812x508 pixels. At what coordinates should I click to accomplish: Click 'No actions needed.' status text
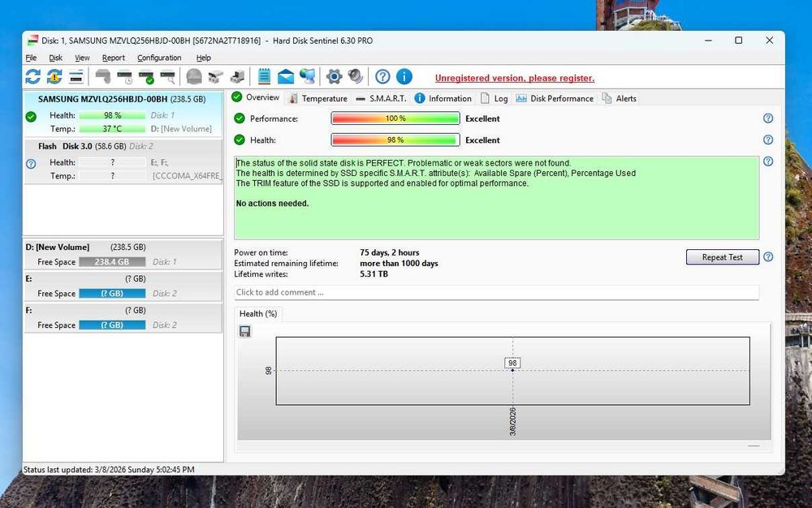coord(272,204)
